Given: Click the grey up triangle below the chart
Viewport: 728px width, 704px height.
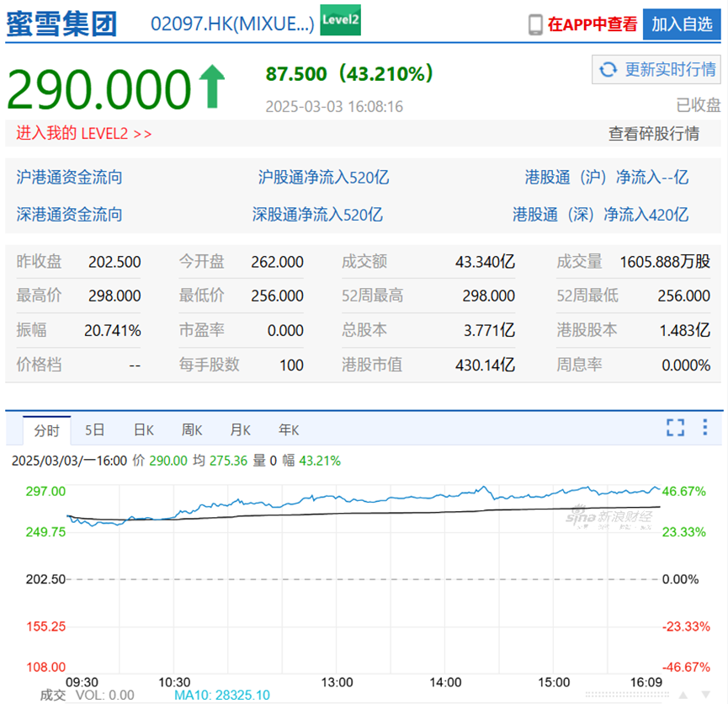Looking at the screenshot, I should pyautogui.click(x=683, y=695).
